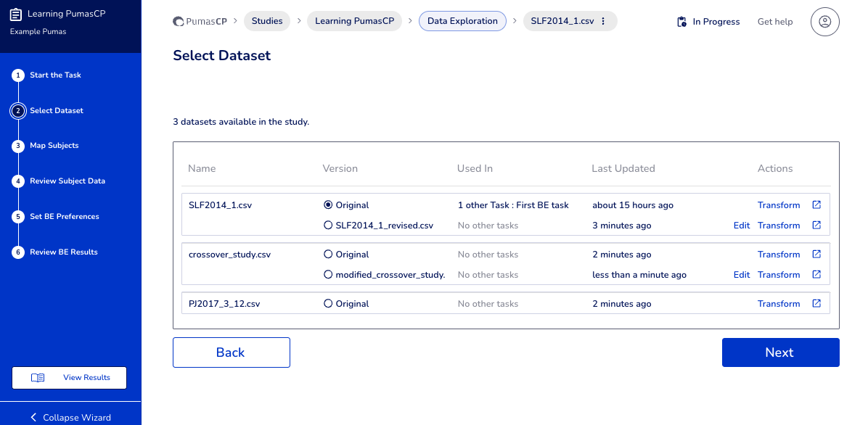
Task: Select SLF2014_1_revised.csv version radio button
Action: tap(328, 226)
